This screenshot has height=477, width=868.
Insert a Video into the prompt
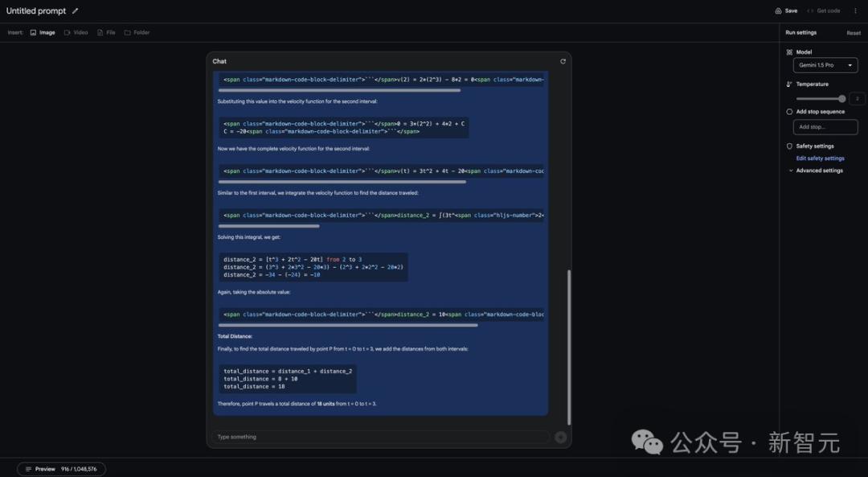coord(76,33)
